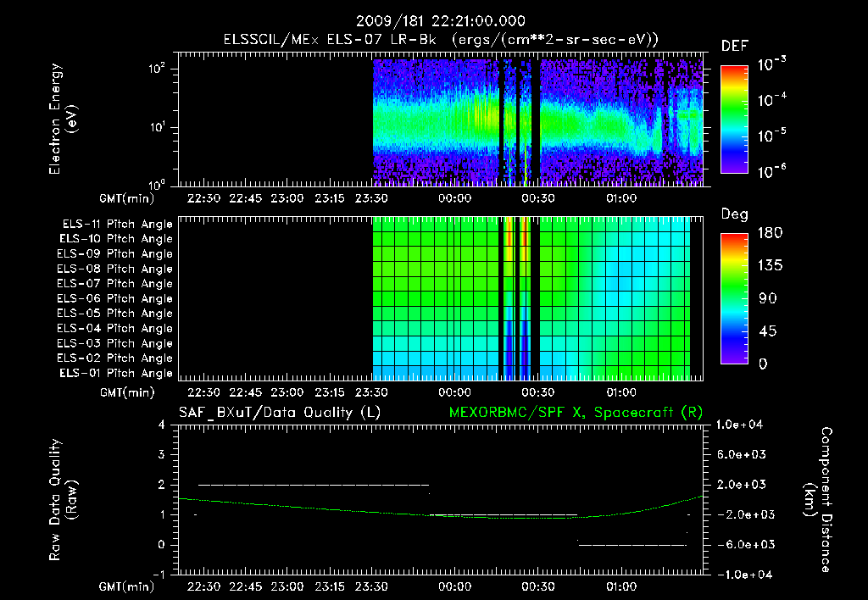This screenshot has width=868, height=600.
Task: Click GMT(min) label under the spectrogram
Action: pyautogui.click(x=127, y=198)
